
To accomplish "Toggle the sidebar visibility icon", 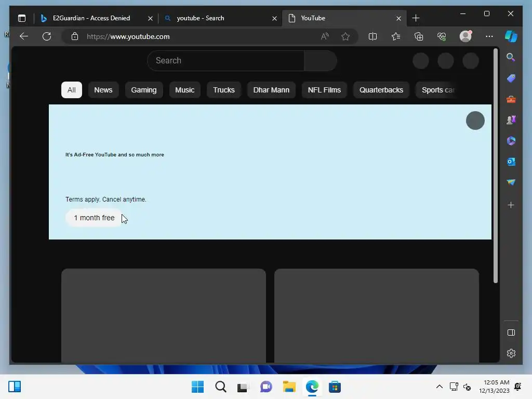I will 511,332.
